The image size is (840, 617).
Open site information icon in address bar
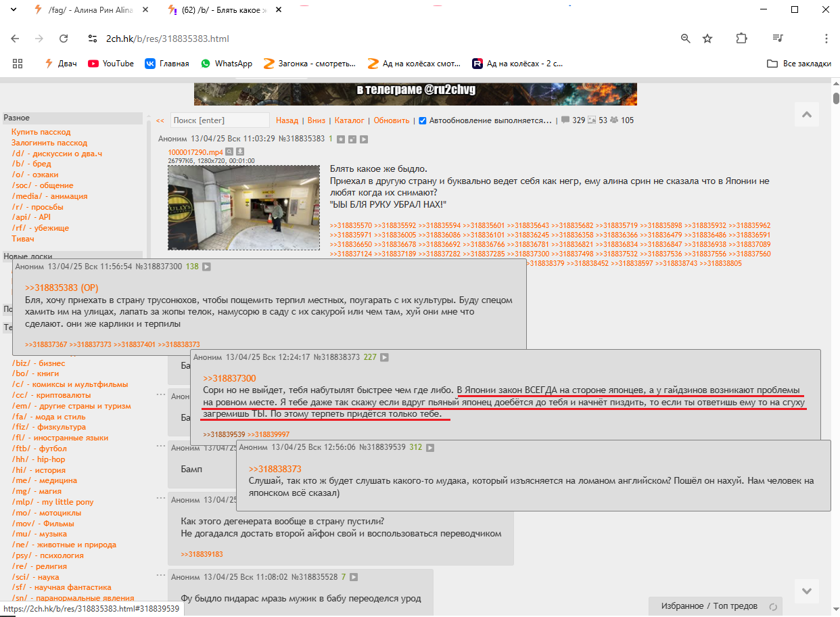point(92,39)
